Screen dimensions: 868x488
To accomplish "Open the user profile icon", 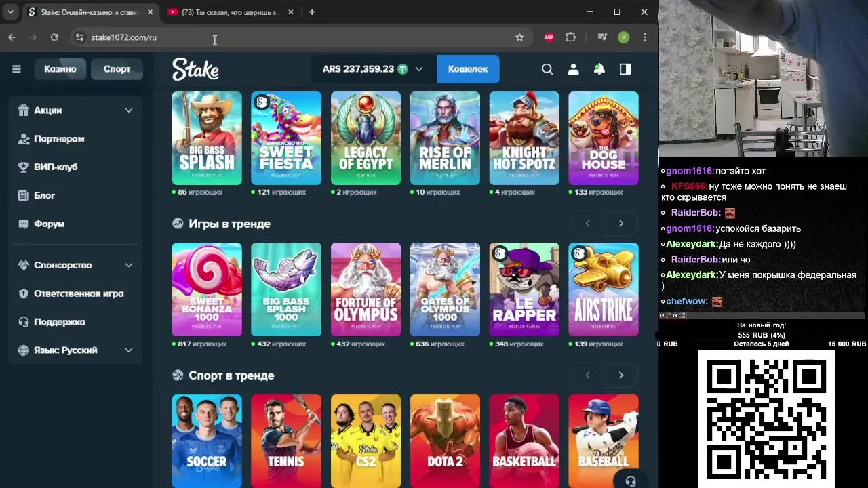I will [573, 69].
